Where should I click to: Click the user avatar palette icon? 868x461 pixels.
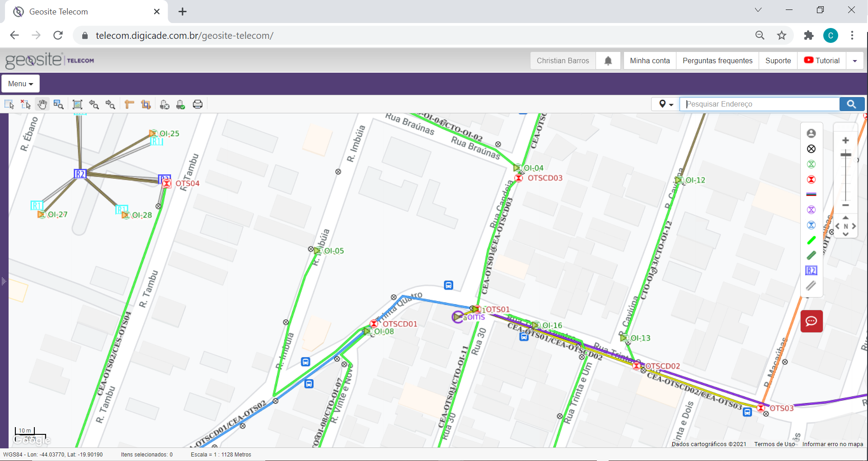812,133
